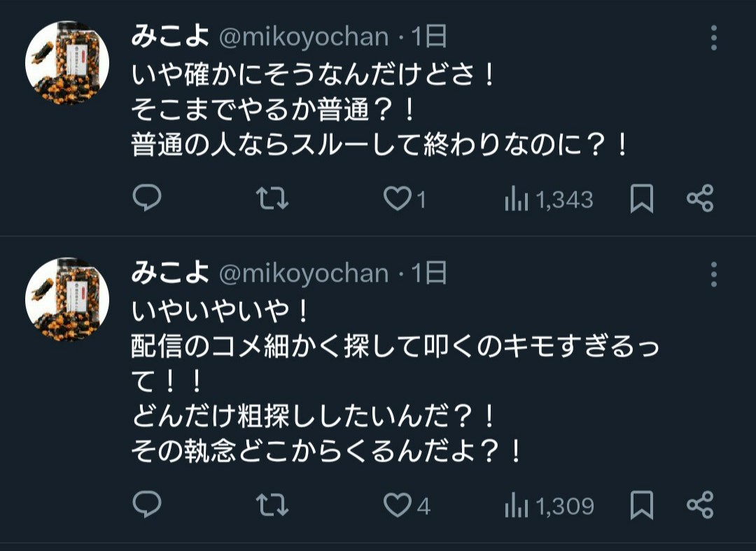Open the first tweet's text body
The height and width of the screenshot is (551, 756).
[378, 109]
